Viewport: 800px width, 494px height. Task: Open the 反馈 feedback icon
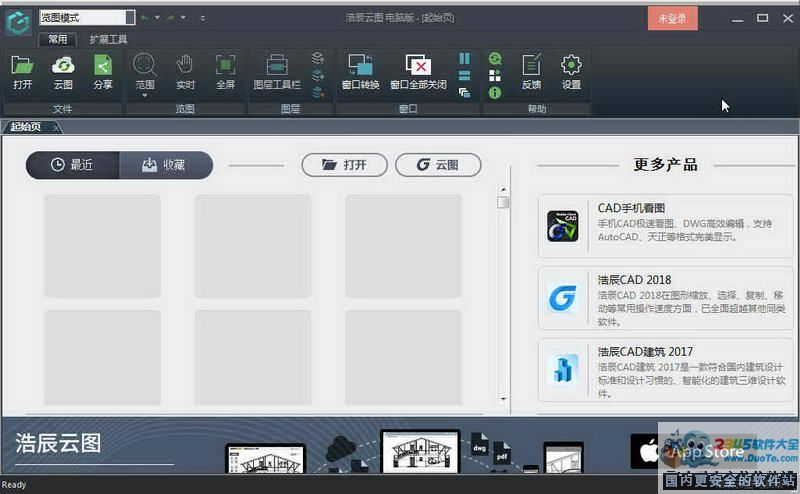(x=531, y=65)
